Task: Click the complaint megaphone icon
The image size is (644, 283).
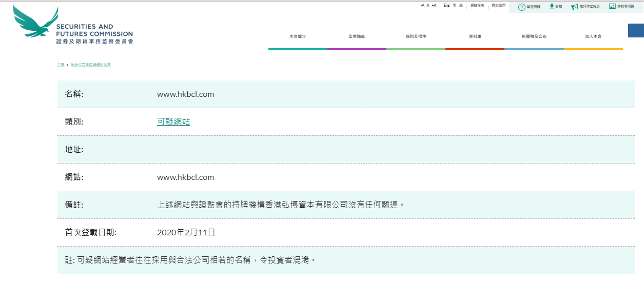Action: (x=574, y=7)
